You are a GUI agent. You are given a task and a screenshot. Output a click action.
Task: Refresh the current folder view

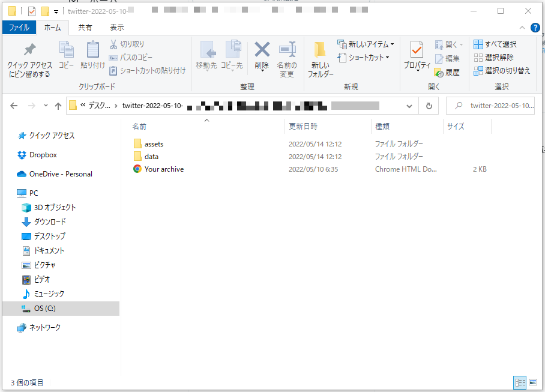coord(429,106)
